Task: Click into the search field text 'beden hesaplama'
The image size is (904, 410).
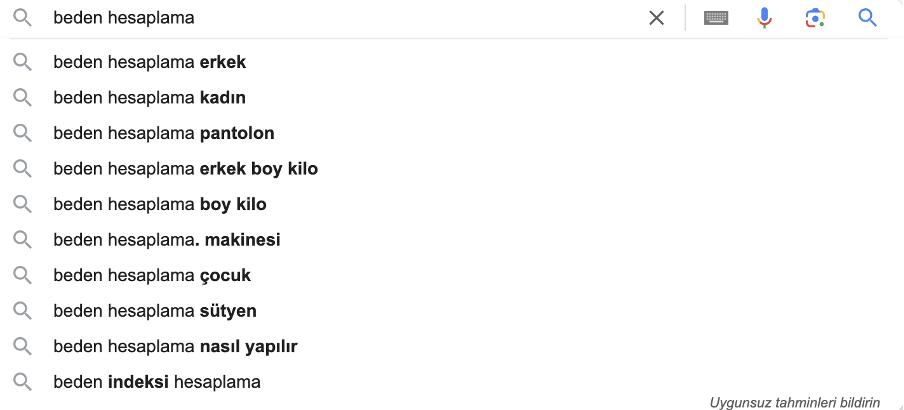Action: click(x=124, y=18)
